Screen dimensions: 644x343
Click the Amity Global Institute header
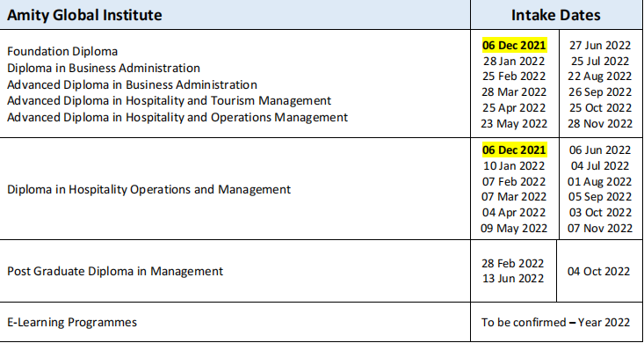point(84,15)
